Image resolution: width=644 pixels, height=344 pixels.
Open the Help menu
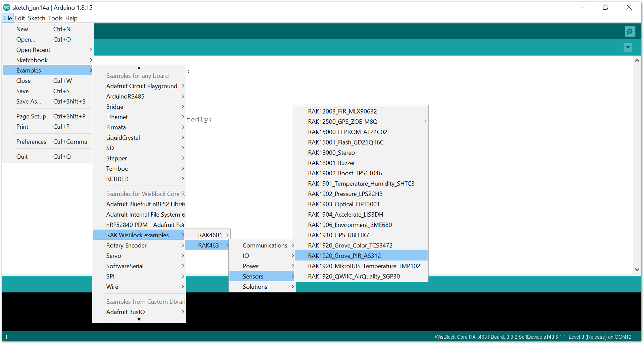tap(71, 18)
